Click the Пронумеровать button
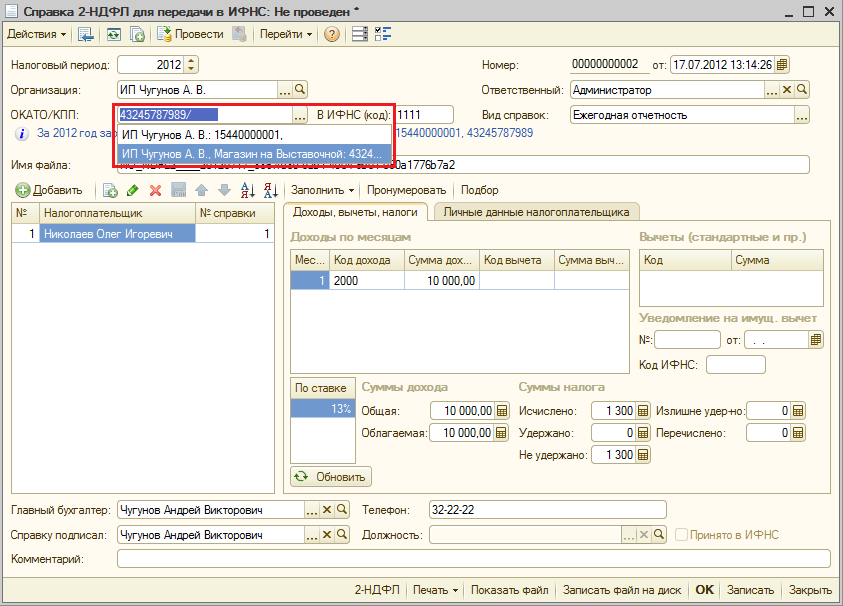 pos(406,190)
